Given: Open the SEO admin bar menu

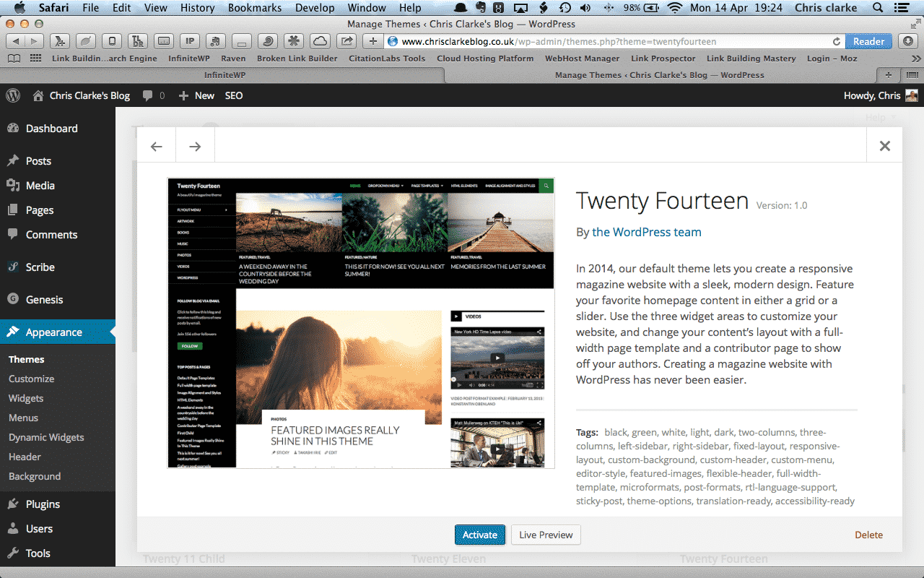Looking at the screenshot, I should tap(234, 95).
